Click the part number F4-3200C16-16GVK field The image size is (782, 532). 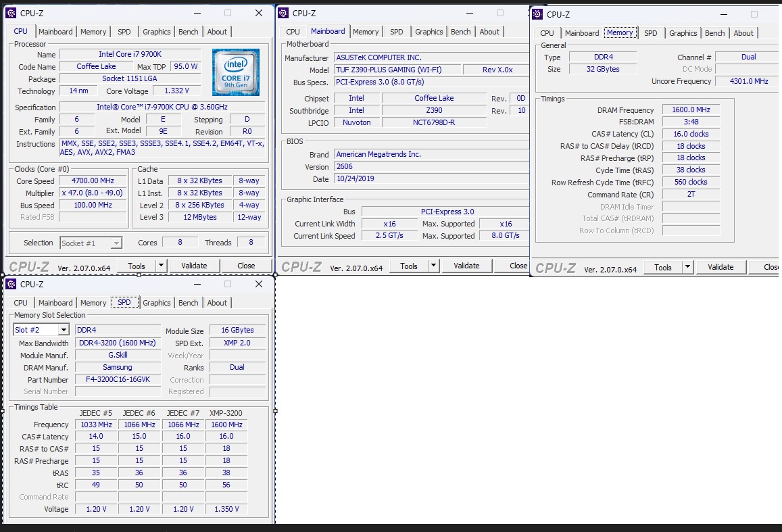pos(118,379)
